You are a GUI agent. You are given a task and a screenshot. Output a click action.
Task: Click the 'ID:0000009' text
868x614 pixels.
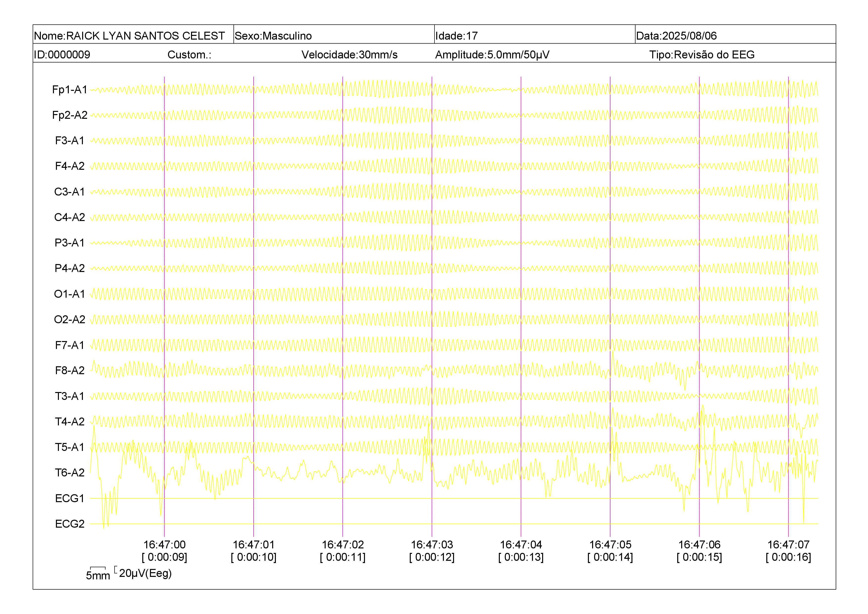(x=62, y=54)
